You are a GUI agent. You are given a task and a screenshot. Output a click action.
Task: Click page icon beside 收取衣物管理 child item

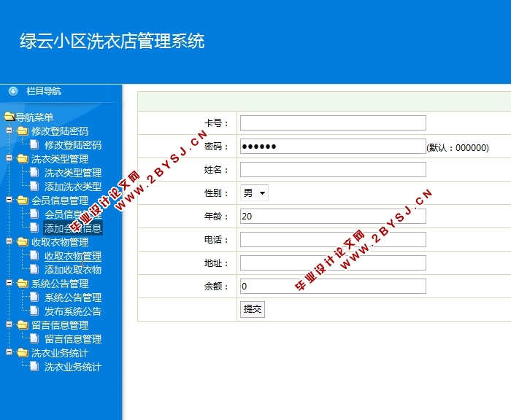34,256
